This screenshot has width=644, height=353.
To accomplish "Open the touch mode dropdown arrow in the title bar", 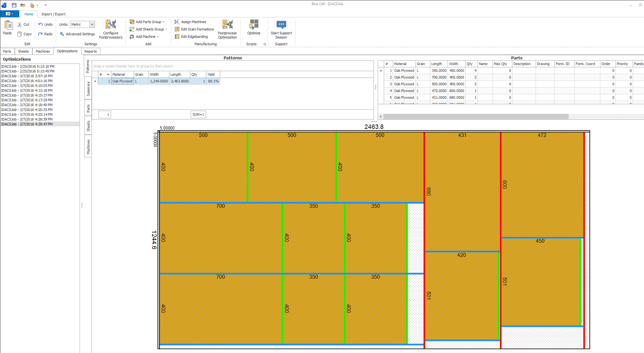I will pyautogui.click(x=37, y=5).
